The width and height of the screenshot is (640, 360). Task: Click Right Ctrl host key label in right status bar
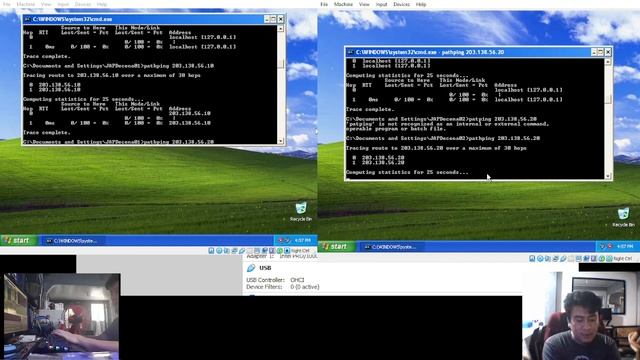(x=623, y=259)
